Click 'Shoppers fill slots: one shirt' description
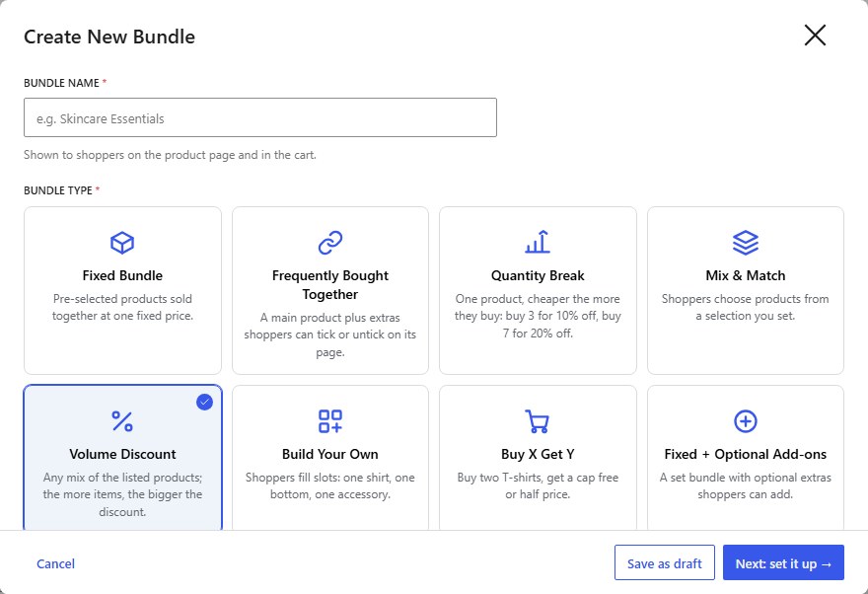 tap(329, 485)
